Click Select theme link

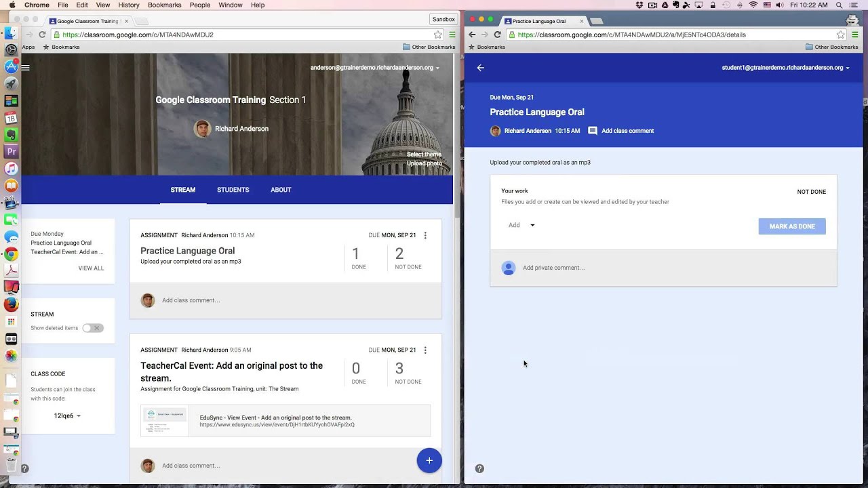point(424,155)
